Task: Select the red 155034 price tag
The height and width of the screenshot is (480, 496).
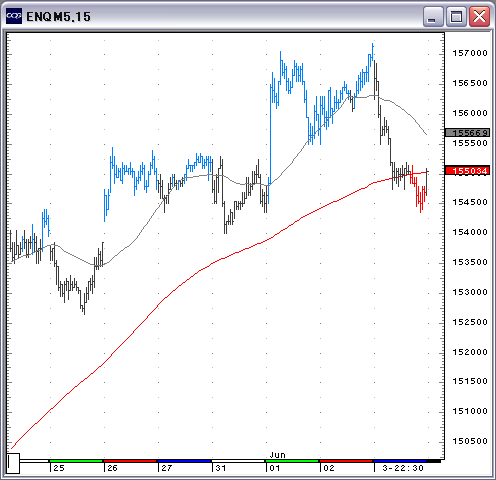Action: [467, 171]
